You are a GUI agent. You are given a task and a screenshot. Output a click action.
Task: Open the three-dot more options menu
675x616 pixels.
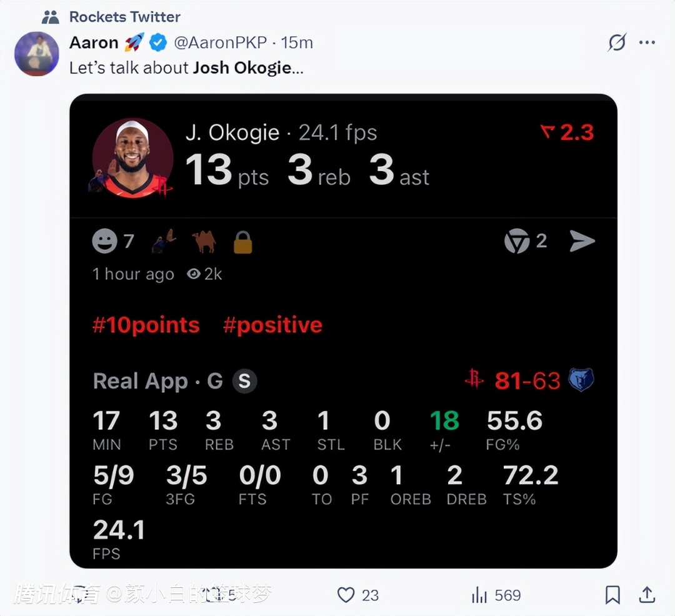(647, 42)
